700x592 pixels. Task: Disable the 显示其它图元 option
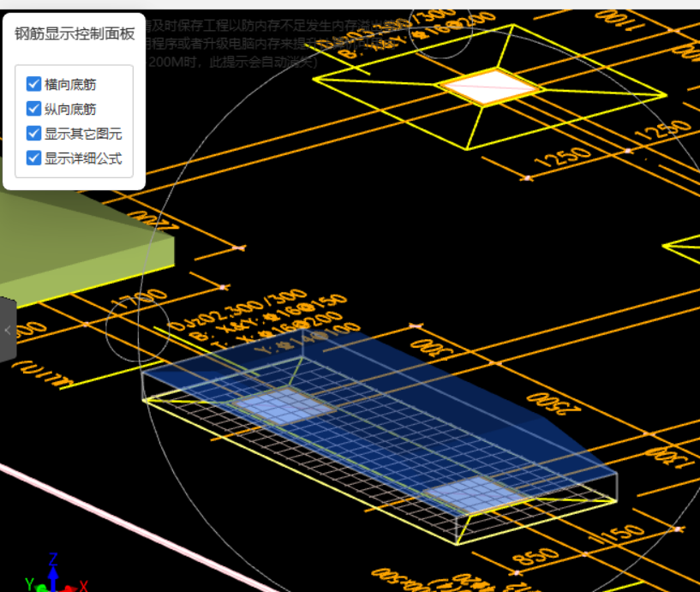(34, 133)
